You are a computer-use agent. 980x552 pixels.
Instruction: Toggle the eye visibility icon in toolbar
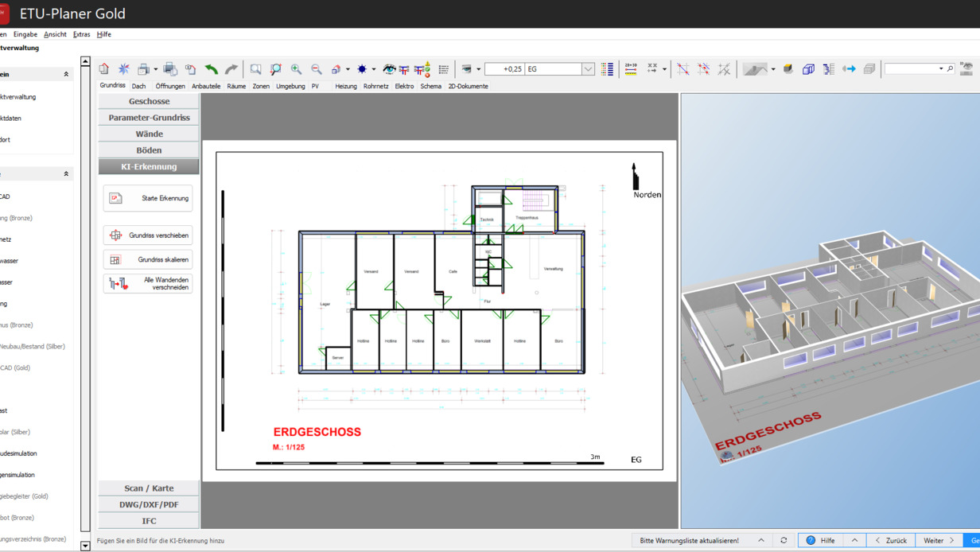pyautogui.click(x=389, y=69)
